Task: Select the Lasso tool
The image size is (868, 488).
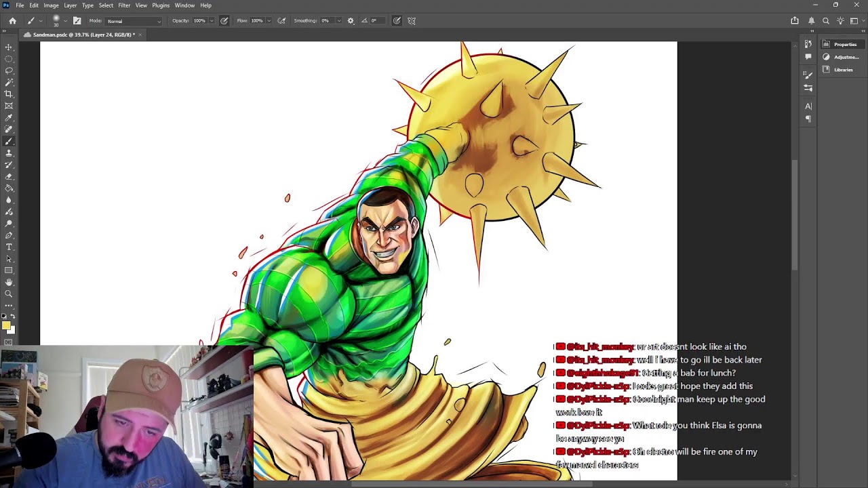Action: click(x=9, y=70)
